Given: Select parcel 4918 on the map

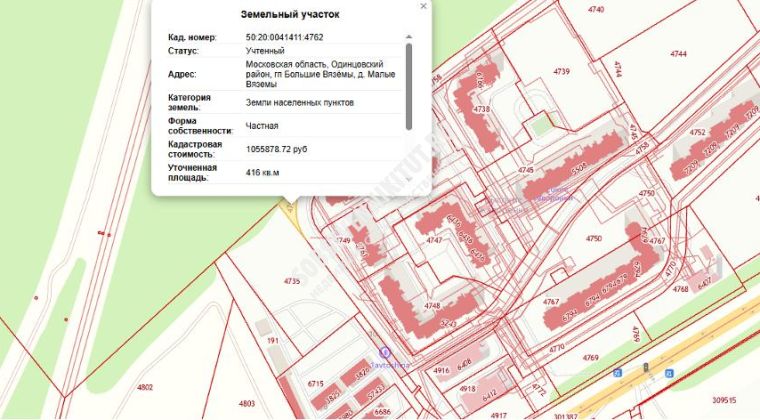Looking at the screenshot, I should (x=467, y=389).
